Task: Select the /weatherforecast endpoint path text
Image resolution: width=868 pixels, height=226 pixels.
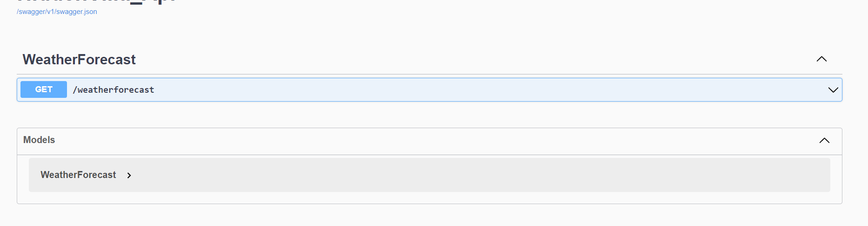Action: (114, 90)
